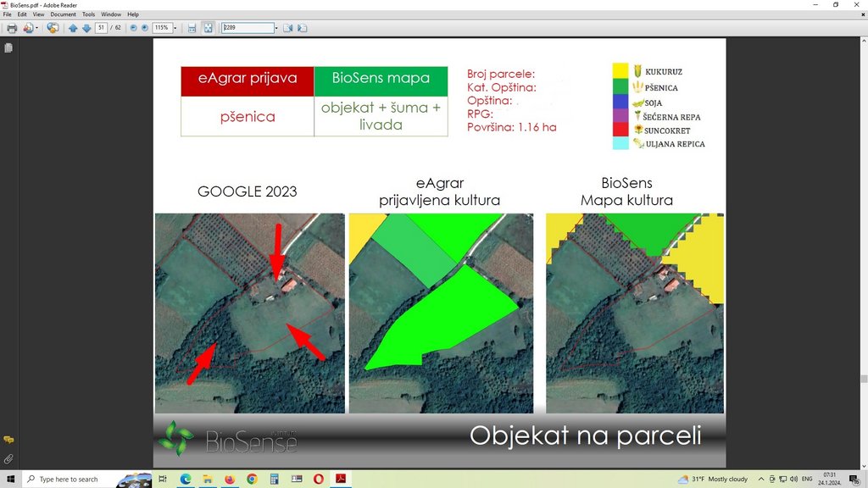This screenshot has height=488, width=868.
Task: Open the share review dropdown arrow
Action: [36, 28]
